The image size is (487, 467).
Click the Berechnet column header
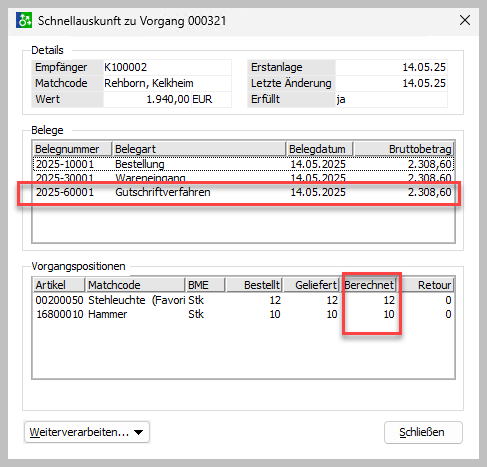pyautogui.click(x=369, y=285)
